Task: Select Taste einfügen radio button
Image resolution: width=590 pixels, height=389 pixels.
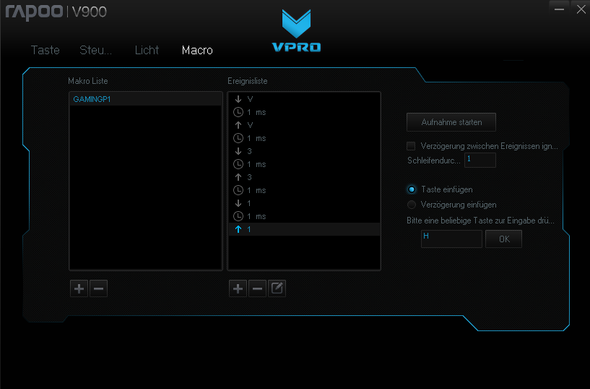Action: [412, 190]
